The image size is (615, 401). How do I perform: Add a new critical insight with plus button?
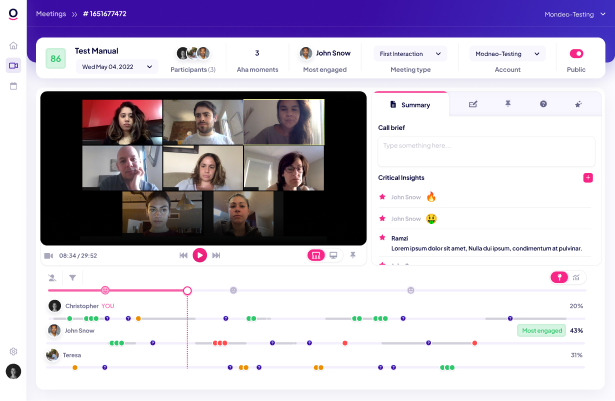(x=588, y=178)
